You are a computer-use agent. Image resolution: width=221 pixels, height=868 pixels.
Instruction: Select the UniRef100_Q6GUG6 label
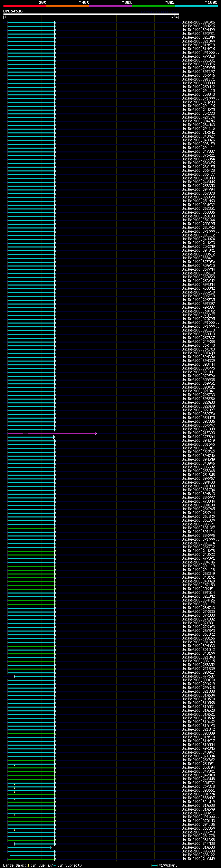point(198,213)
